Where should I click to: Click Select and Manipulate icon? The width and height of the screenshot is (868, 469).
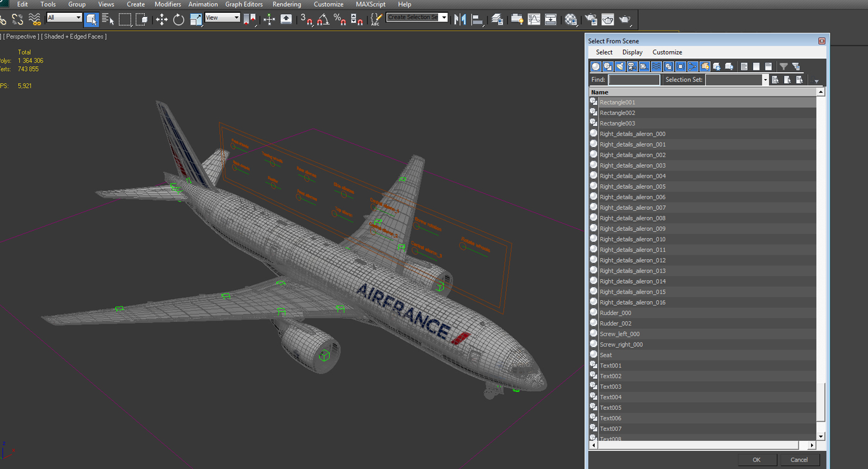pyautogui.click(x=269, y=19)
